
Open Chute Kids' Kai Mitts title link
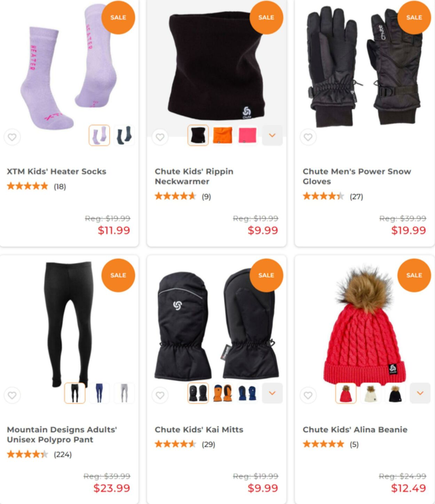[x=199, y=430]
